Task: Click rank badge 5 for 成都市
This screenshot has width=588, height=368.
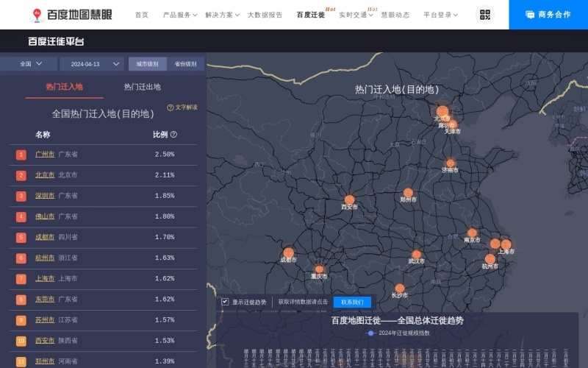Action: (21, 237)
